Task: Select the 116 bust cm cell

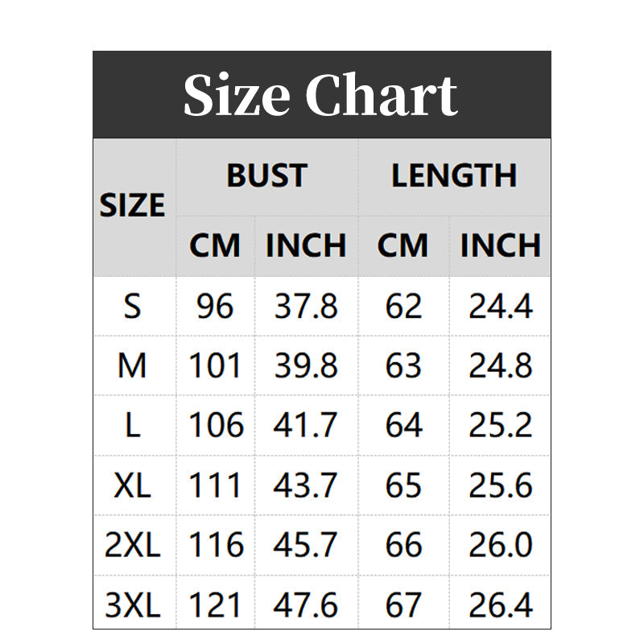Action: (215, 545)
